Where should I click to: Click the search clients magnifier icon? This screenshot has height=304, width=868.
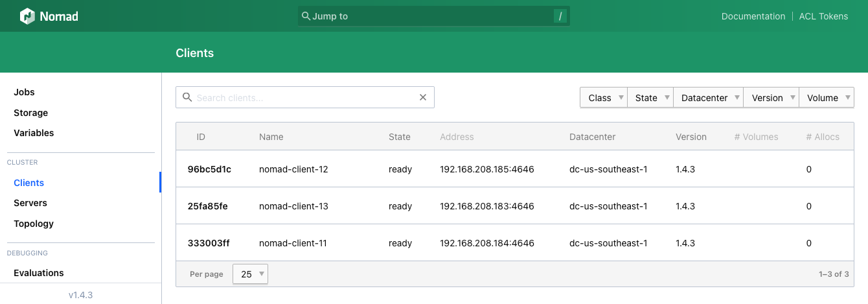pos(187,98)
